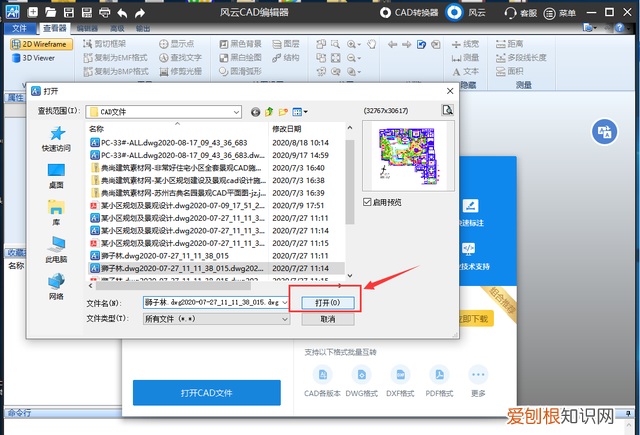Screen dimensions: 640x435
Task: Click the file list vertical scrollbar
Action: [x=350, y=200]
